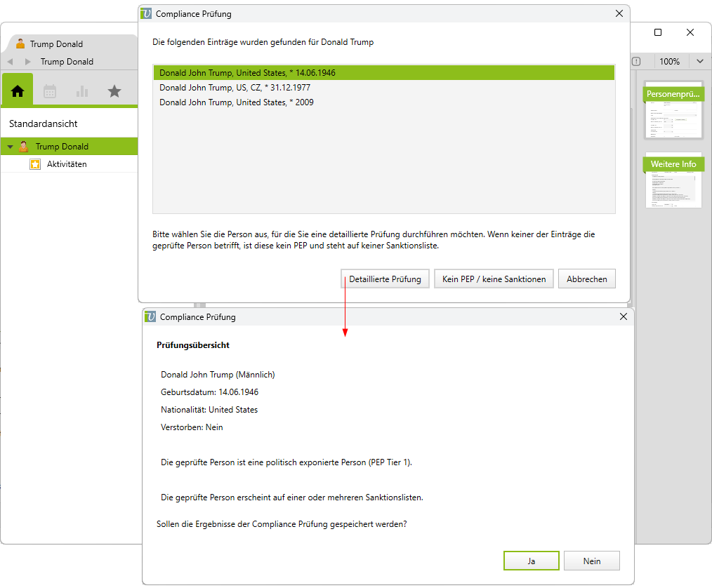Select entry born 2009
This screenshot has width=712, height=588.
pyautogui.click(x=384, y=102)
